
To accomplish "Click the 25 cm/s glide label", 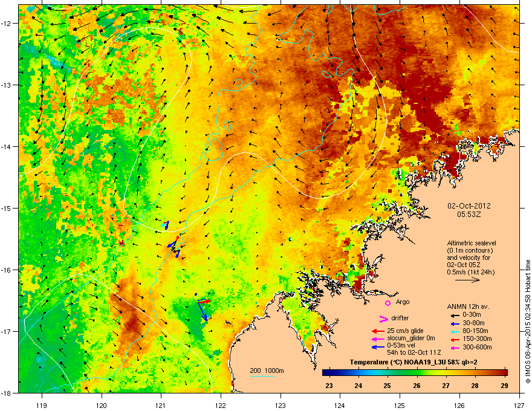I will click(405, 331).
